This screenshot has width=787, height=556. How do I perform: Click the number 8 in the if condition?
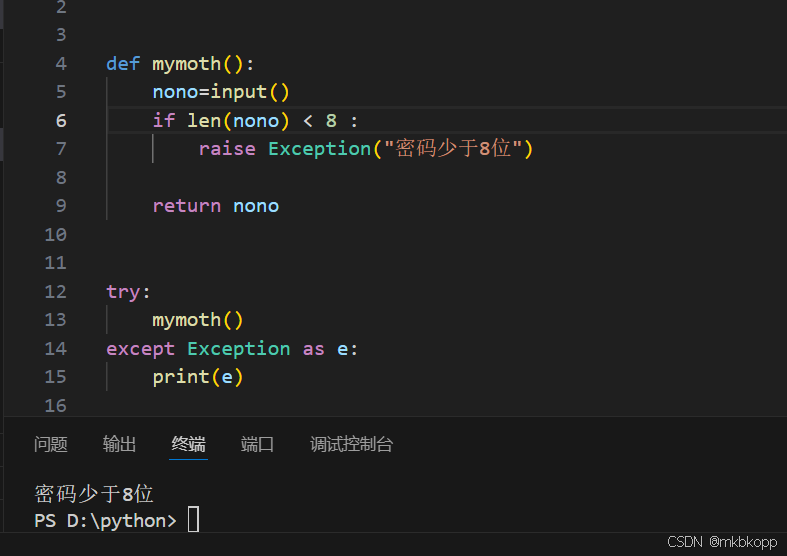[331, 120]
